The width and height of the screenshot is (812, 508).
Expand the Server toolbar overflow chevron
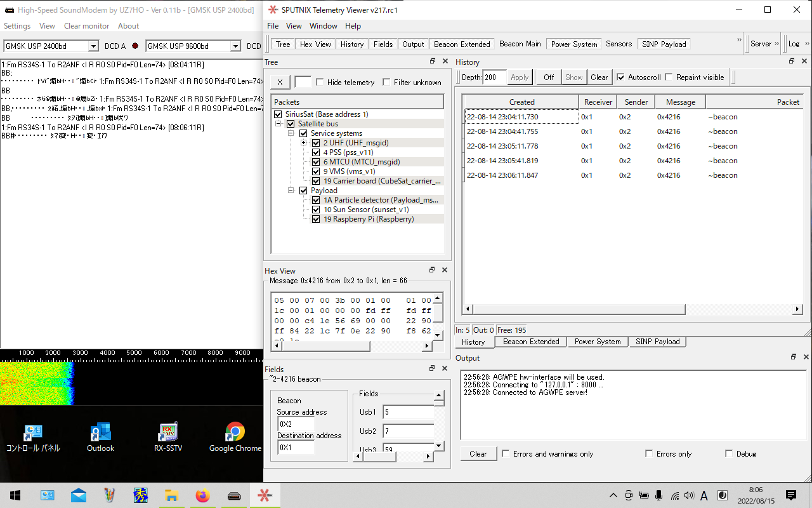click(776, 44)
